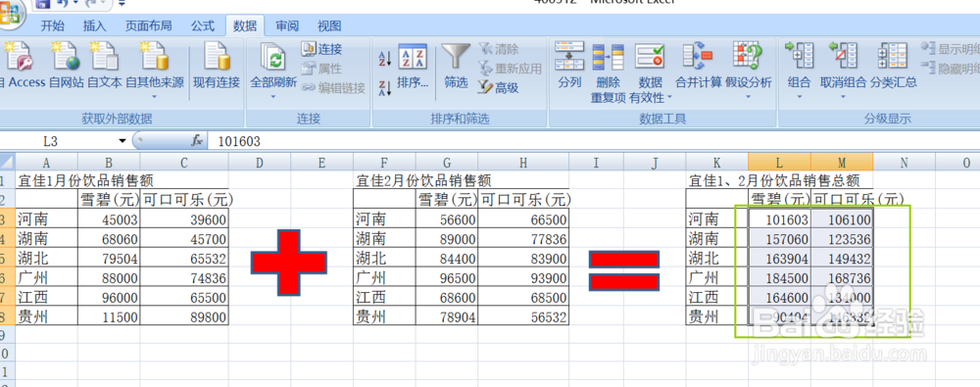Select column A header
The height and width of the screenshot is (387, 980).
46,163
